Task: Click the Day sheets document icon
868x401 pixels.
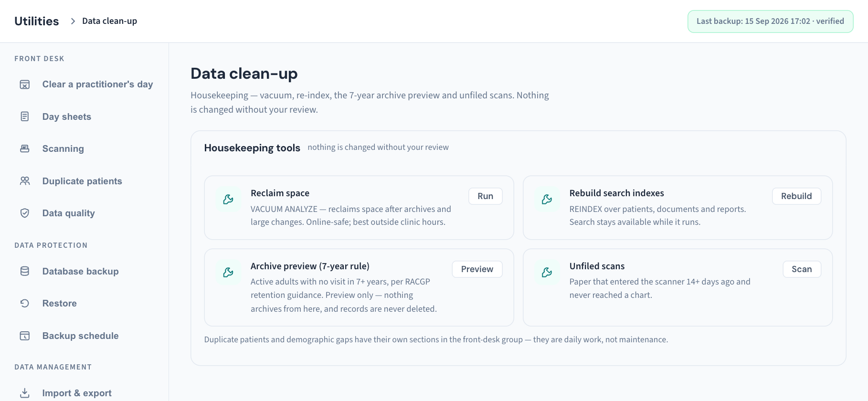Action: point(25,116)
